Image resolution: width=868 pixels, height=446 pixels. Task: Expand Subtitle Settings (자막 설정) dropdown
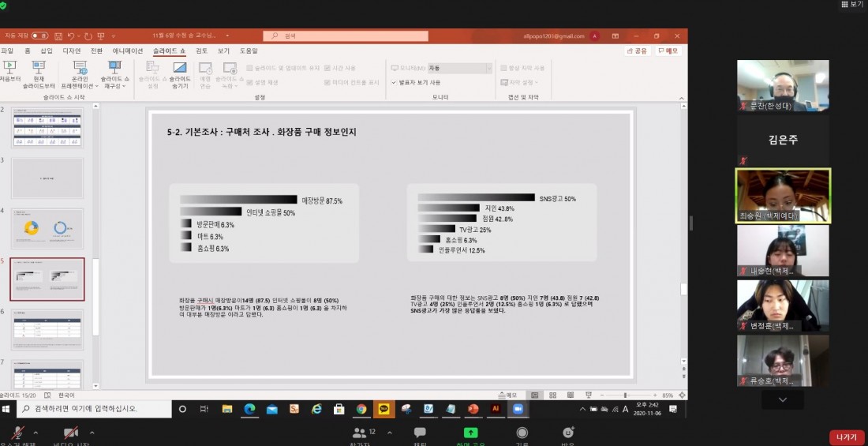point(520,83)
